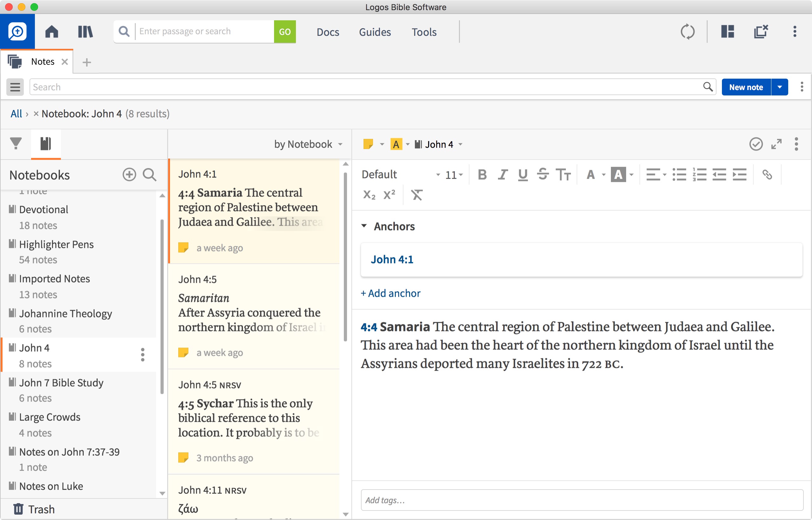Toggle Bold formatting
Screen dimensions: 812x520
[x=482, y=175]
